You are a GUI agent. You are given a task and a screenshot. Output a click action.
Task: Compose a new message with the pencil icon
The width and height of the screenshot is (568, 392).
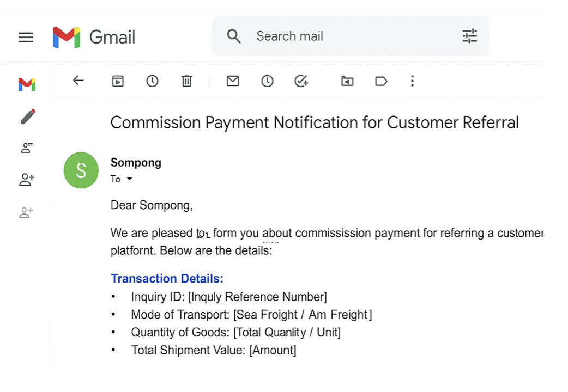(28, 117)
